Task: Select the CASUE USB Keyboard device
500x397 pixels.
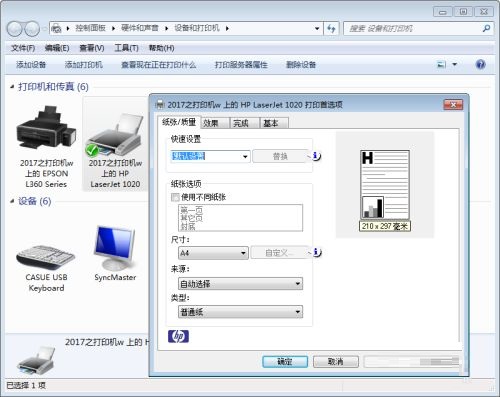Action: 46,257
